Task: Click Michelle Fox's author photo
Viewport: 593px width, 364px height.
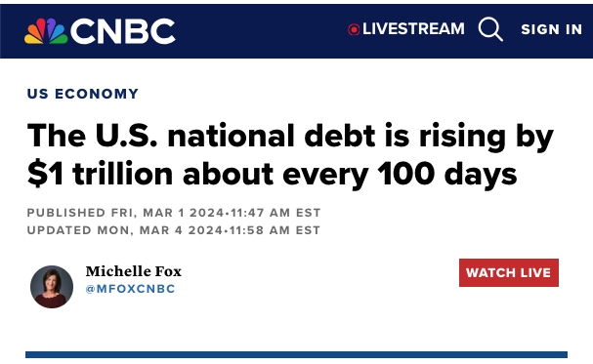Action: click(x=52, y=287)
